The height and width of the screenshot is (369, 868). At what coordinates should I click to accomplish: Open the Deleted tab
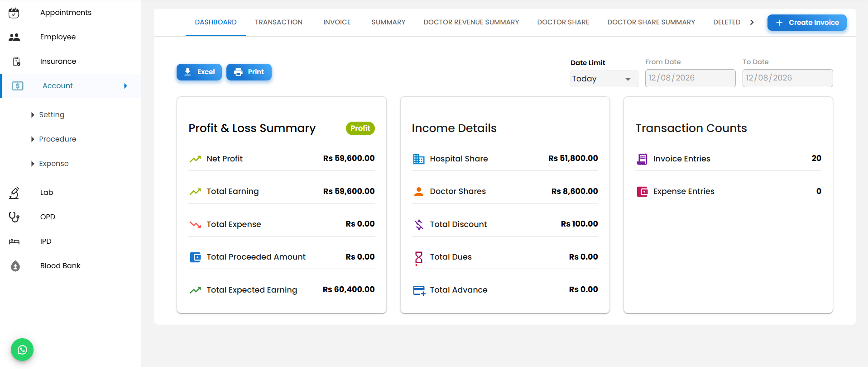(x=727, y=22)
